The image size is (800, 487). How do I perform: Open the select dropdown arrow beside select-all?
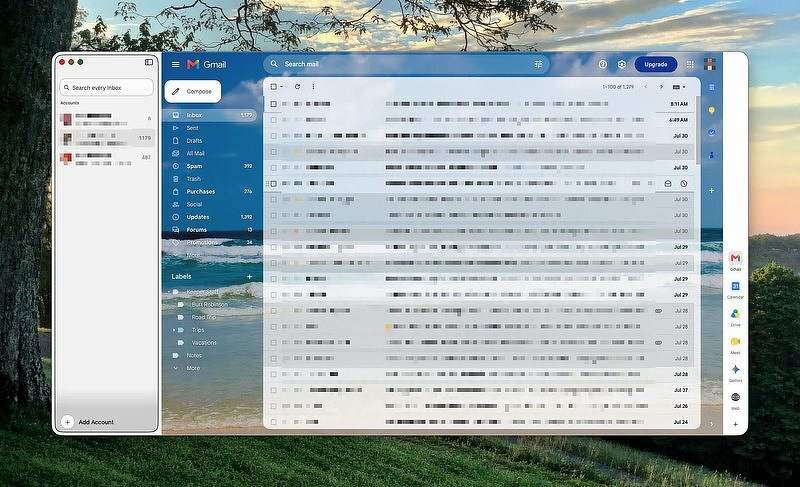click(281, 87)
